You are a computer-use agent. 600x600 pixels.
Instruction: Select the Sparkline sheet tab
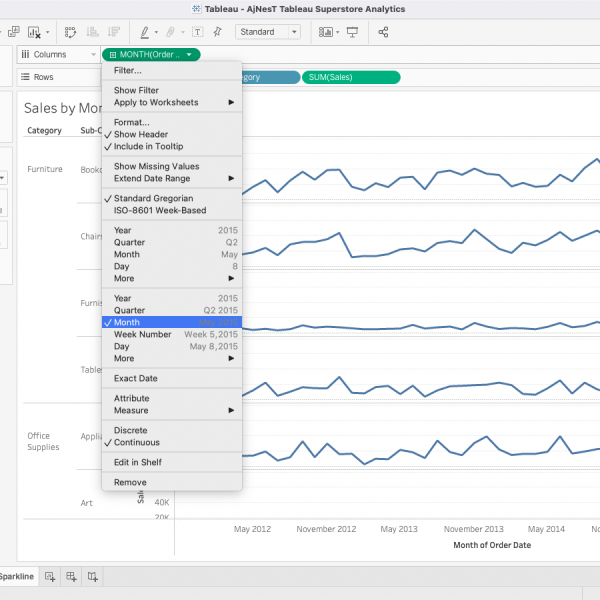16,577
